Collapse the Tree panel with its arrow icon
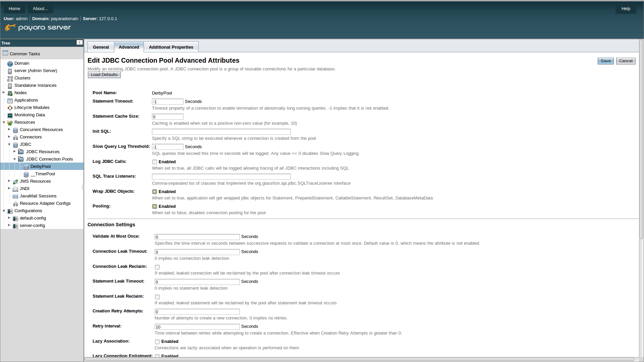 click(79, 43)
